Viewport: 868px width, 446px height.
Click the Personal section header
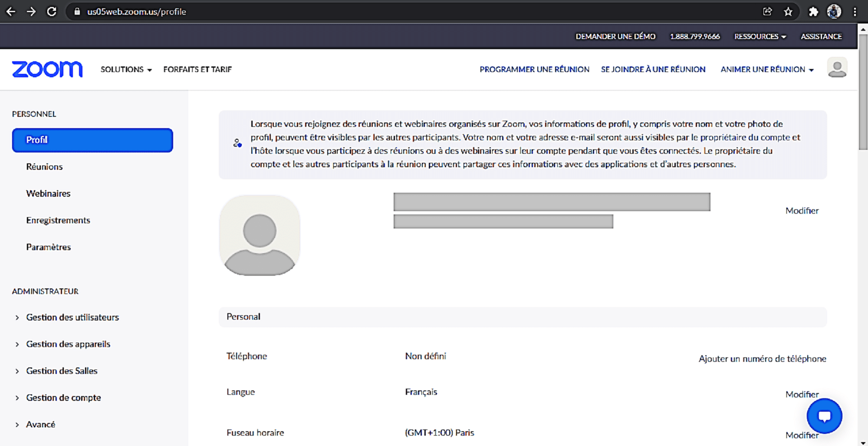click(523, 317)
